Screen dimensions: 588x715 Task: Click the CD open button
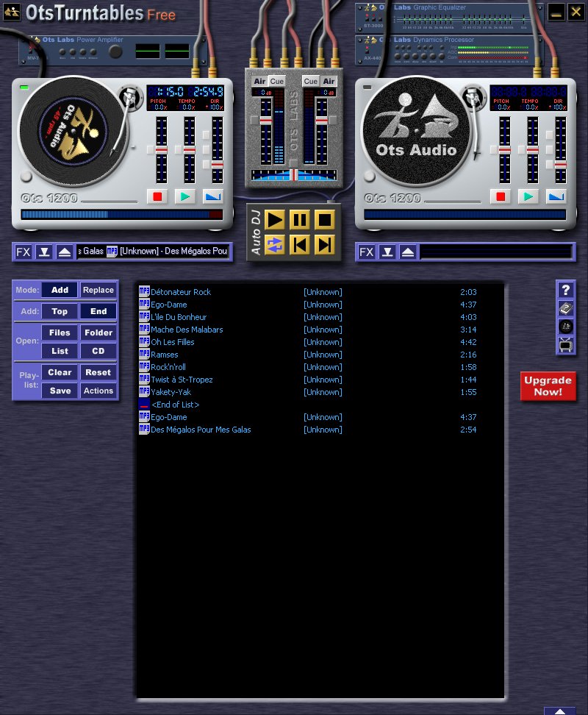pos(98,351)
